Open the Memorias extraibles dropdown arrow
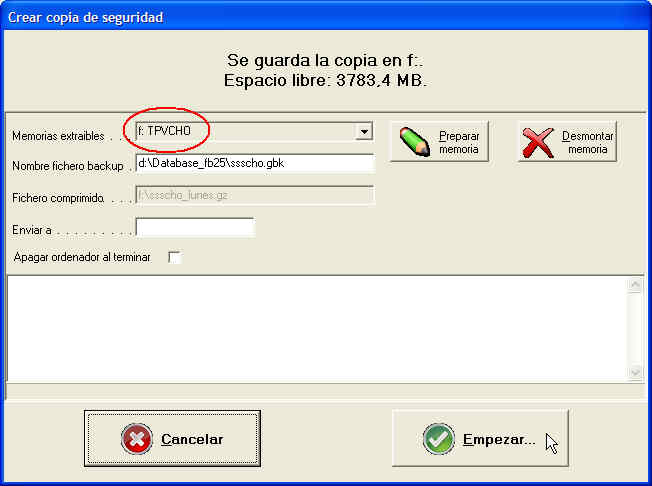Viewport: 652px width, 486px height. tap(364, 131)
